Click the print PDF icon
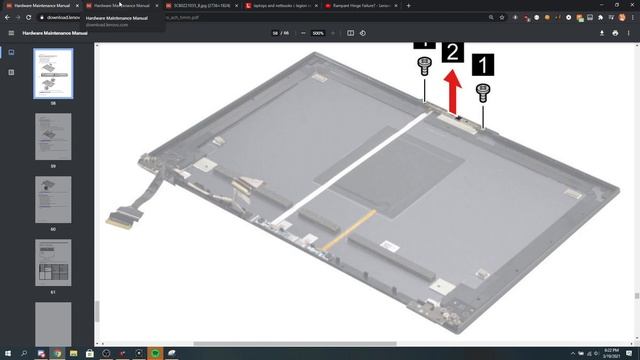Screen dimensions: 640x360 615,33
